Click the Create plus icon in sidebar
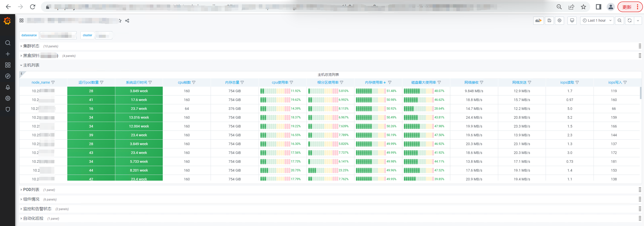 coord(8,54)
